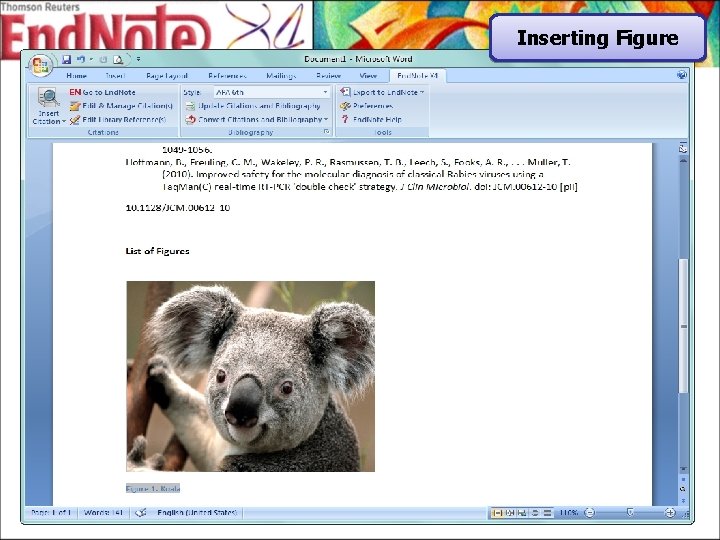This screenshot has height=540, width=720.
Task: Undo the last action
Action: click(81, 59)
